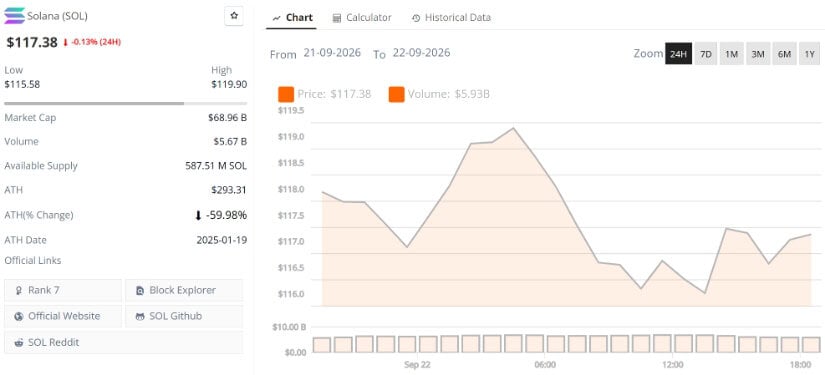The width and height of the screenshot is (825, 375).
Task: Click the highest peak of the price line
Action: [513, 128]
